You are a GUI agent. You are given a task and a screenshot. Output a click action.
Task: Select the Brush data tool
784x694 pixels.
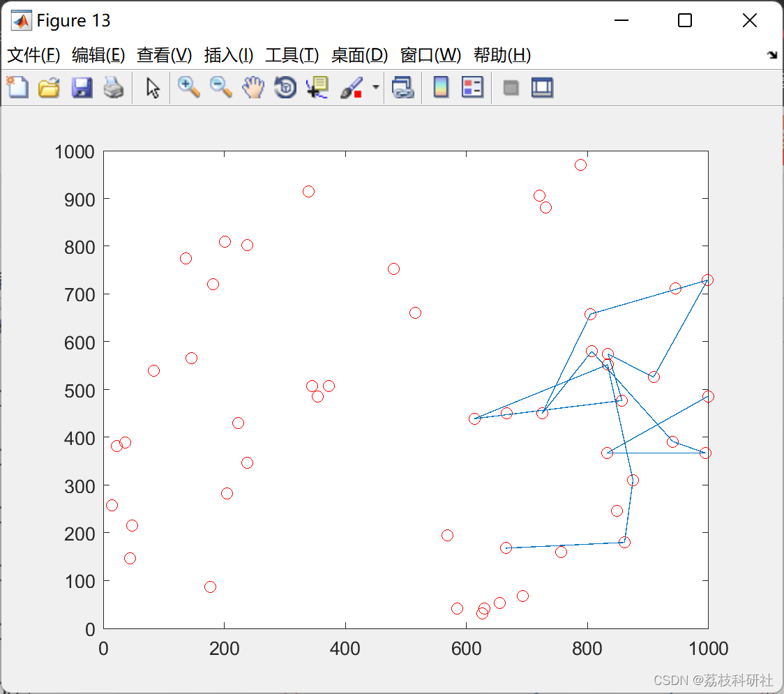351,87
